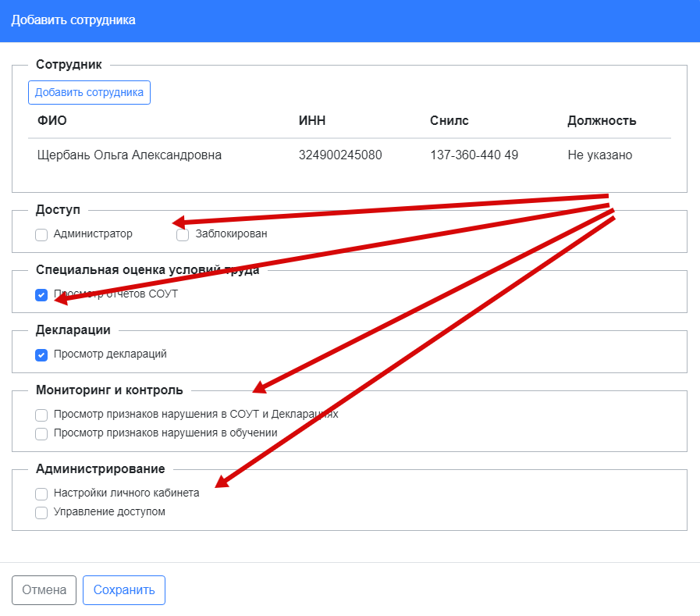Viewport: 700px width, 616px height.
Task: Click the ИНН value 324900245080
Action: click(x=340, y=155)
